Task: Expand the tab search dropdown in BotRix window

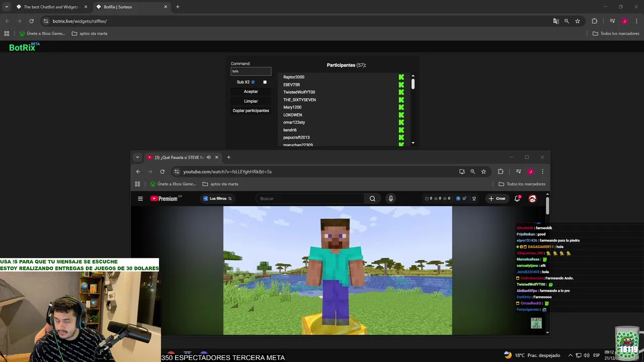Action: pyautogui.click(x=7, y=7)
